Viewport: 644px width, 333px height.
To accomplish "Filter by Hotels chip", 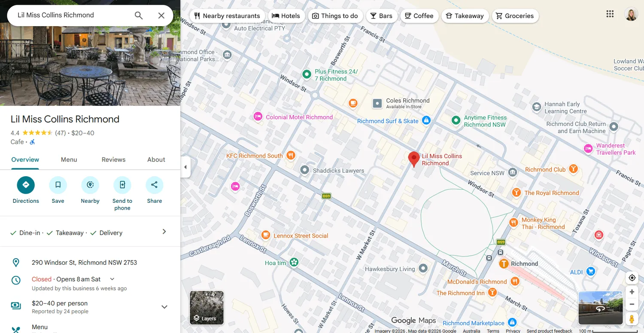I will click(x=286, y=16).
